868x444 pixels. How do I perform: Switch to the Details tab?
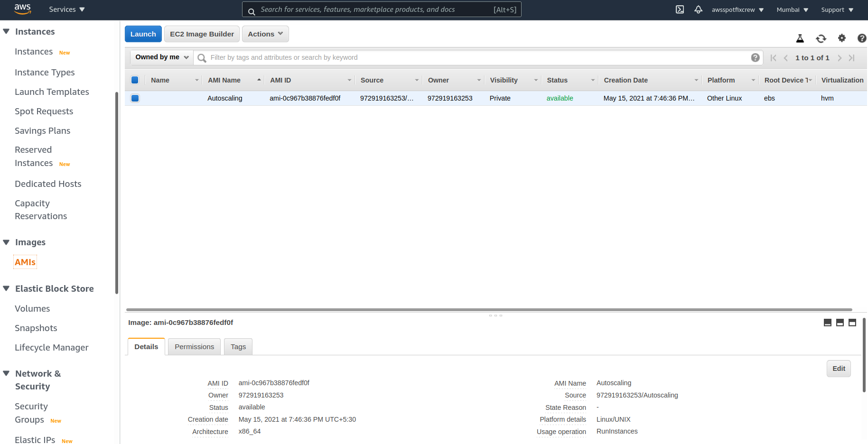click(146, 347)
